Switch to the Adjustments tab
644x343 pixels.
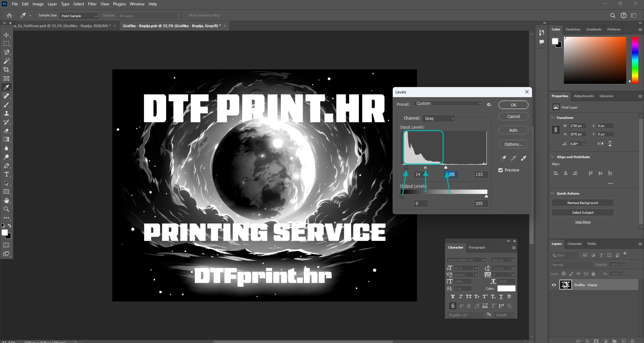tap(584, 96)
